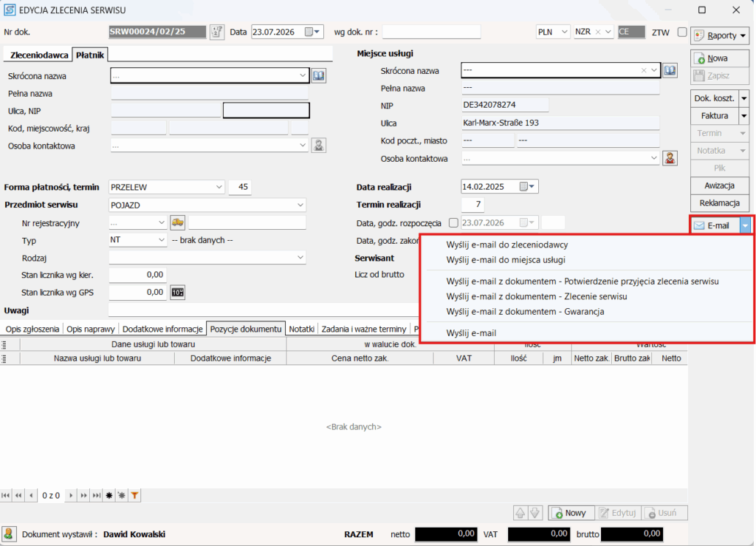Add new position with Nowy button

click(571, 513)
